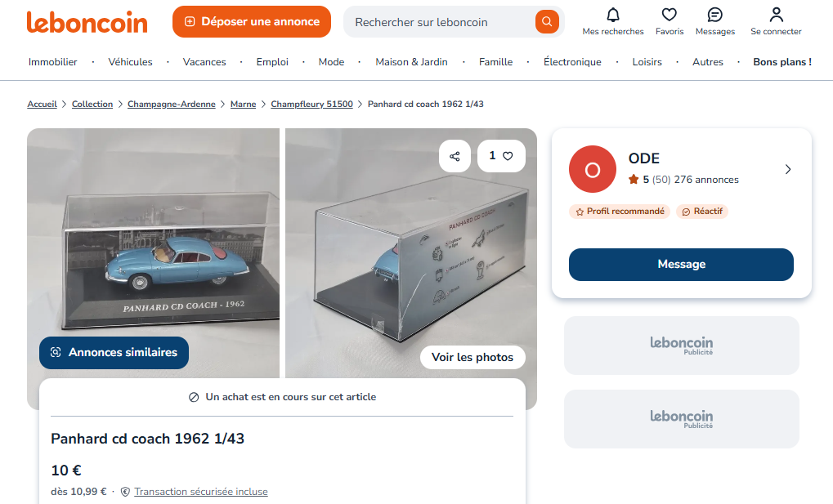The height and width of the screenshot is (504, 833).
Task: Open the Loisirs category
Action: [647, 62]
